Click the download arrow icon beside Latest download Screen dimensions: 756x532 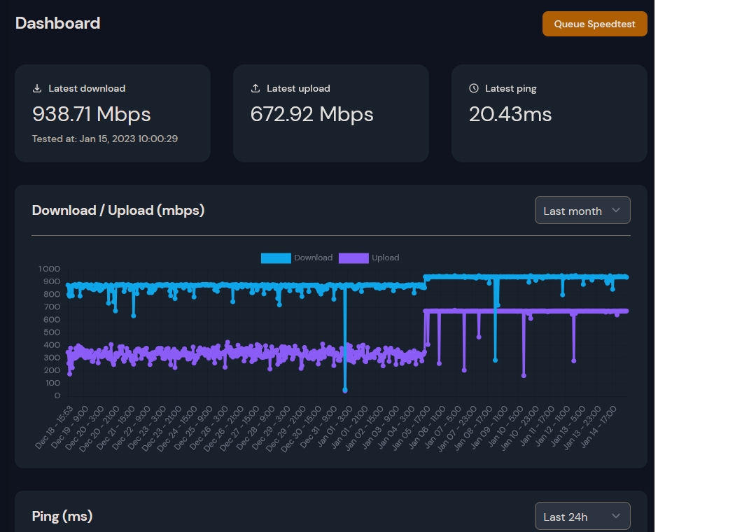click(37, 88)
